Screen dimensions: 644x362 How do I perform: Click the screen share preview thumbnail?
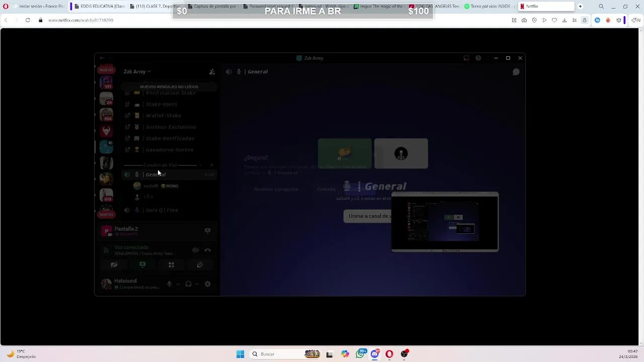tap(445, 222)
